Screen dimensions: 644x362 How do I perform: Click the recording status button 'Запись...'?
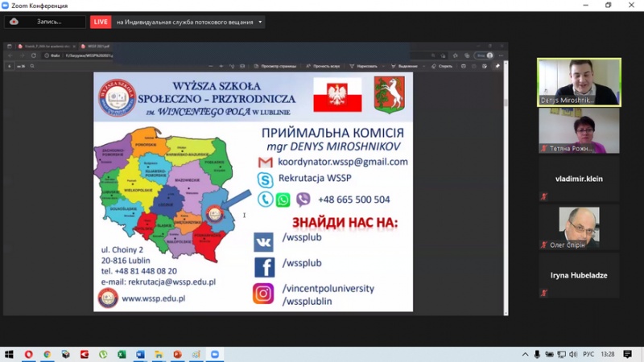[44, 22]
